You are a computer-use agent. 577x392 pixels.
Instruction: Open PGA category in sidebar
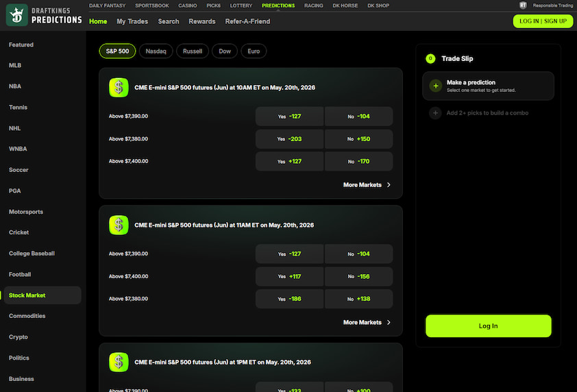(14, 191)
